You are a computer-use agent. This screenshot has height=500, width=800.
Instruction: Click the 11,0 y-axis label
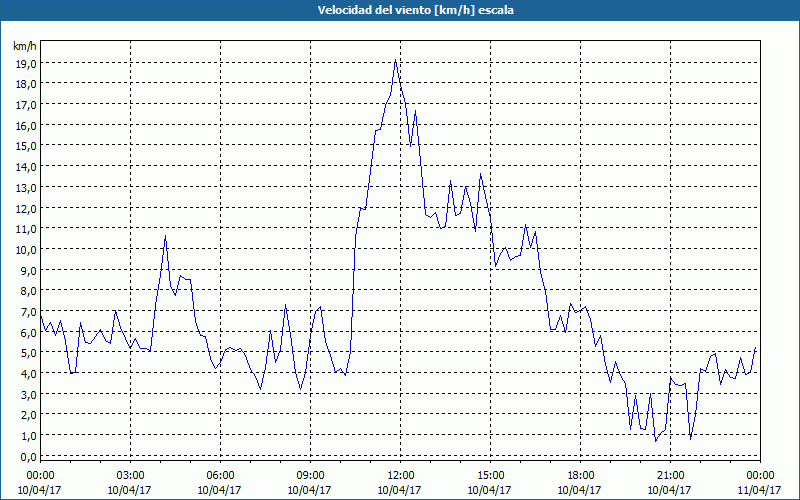pos(26,229)
